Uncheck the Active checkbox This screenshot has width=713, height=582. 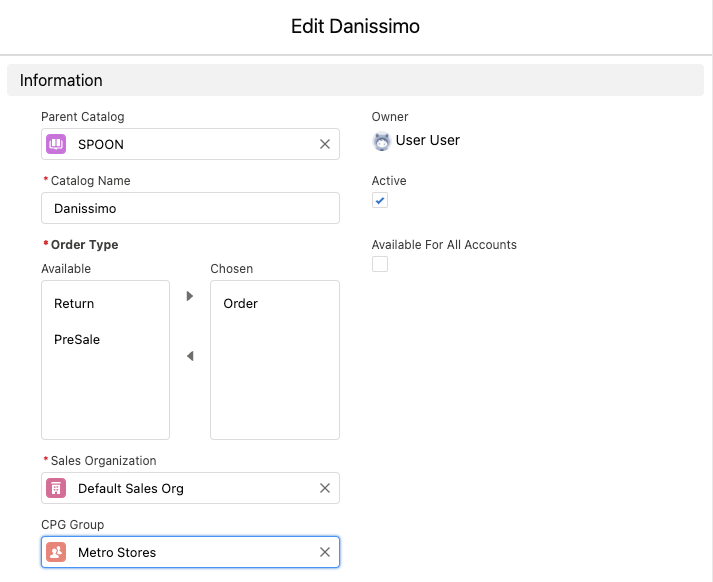(380, 201)
